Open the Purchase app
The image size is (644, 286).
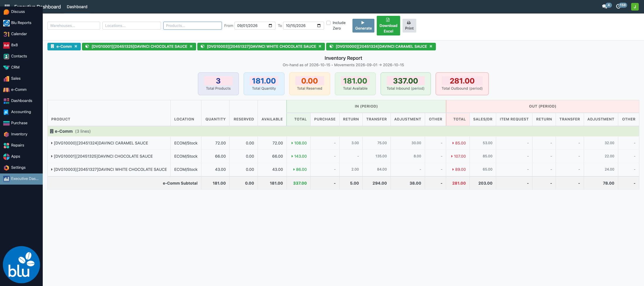pyautogui.click(x=21, y=123)
